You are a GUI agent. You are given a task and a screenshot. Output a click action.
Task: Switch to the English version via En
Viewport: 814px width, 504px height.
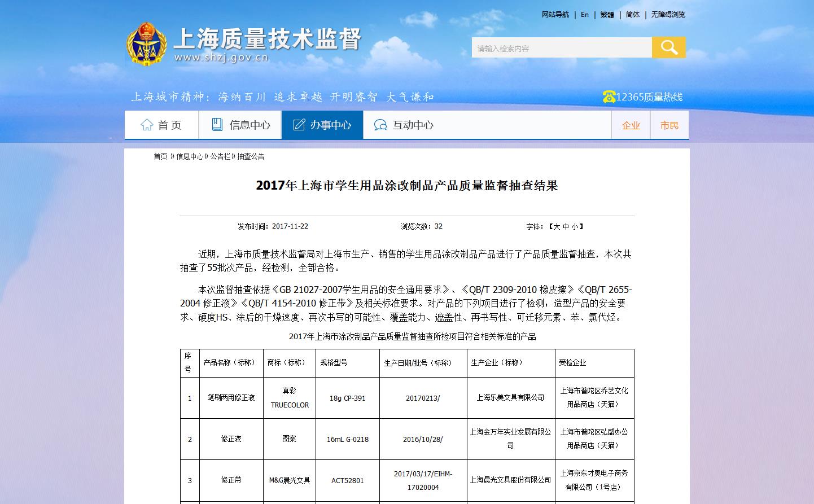[585, 15]
